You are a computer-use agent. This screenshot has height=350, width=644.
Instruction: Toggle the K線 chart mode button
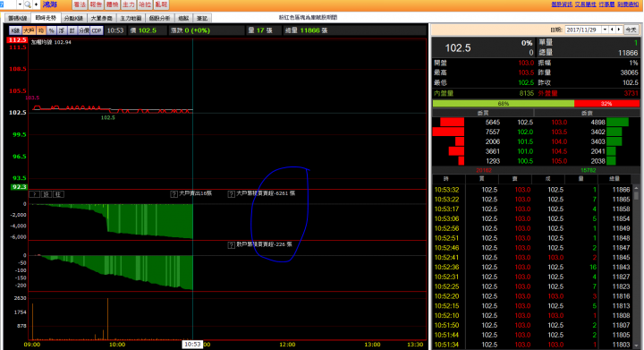(15, 30)
